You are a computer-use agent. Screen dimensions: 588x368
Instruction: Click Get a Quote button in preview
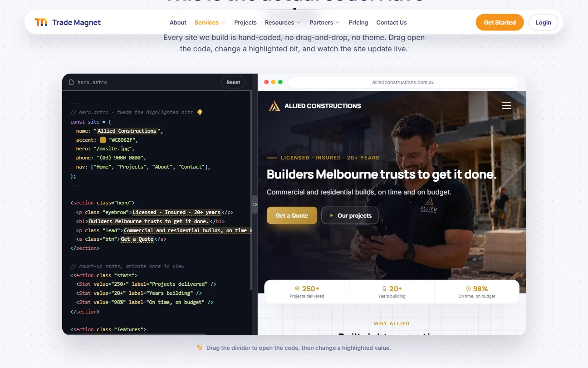[292, 215]
